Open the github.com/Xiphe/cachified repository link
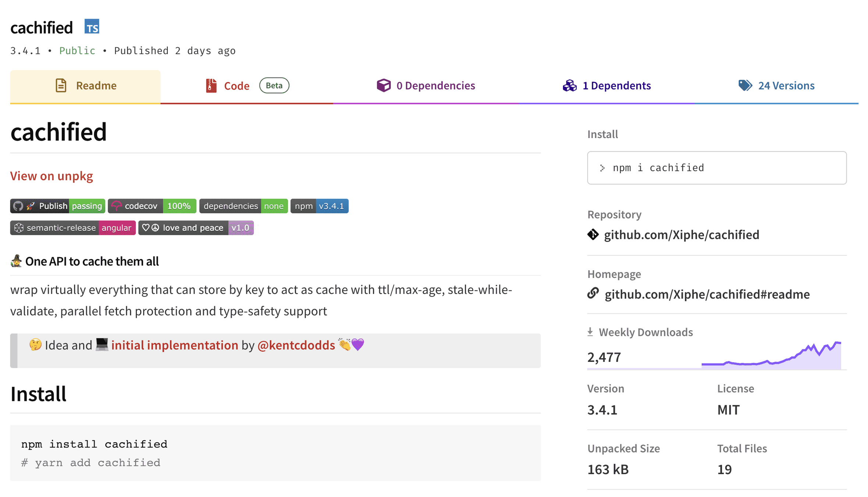 coord(681,235)
